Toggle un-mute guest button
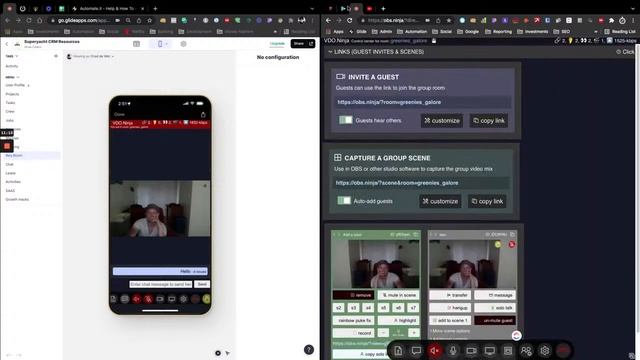The height and width of the screenshot is (360, 640). click(495, 320)
